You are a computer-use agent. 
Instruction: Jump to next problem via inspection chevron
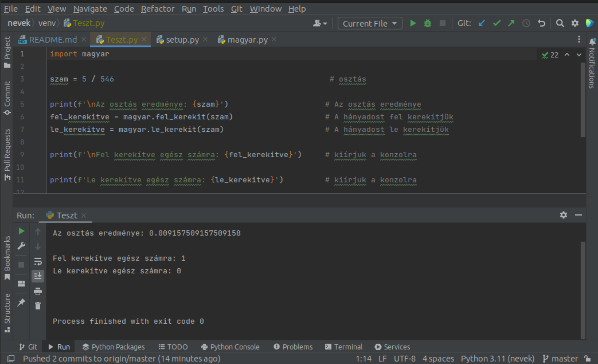coord(578,55)
